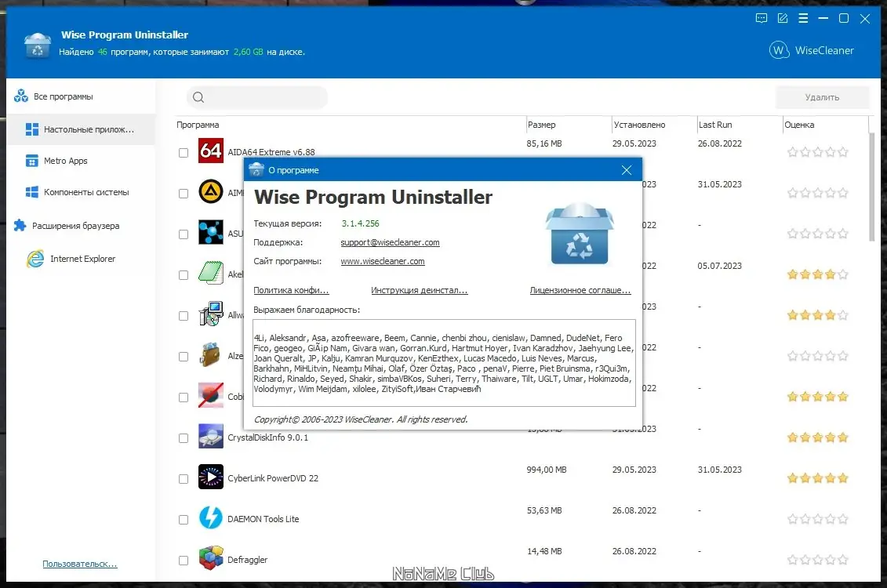Click DAEMON Tools Lite name
Screen dimensions: 887x588
(x=263, y=519)
